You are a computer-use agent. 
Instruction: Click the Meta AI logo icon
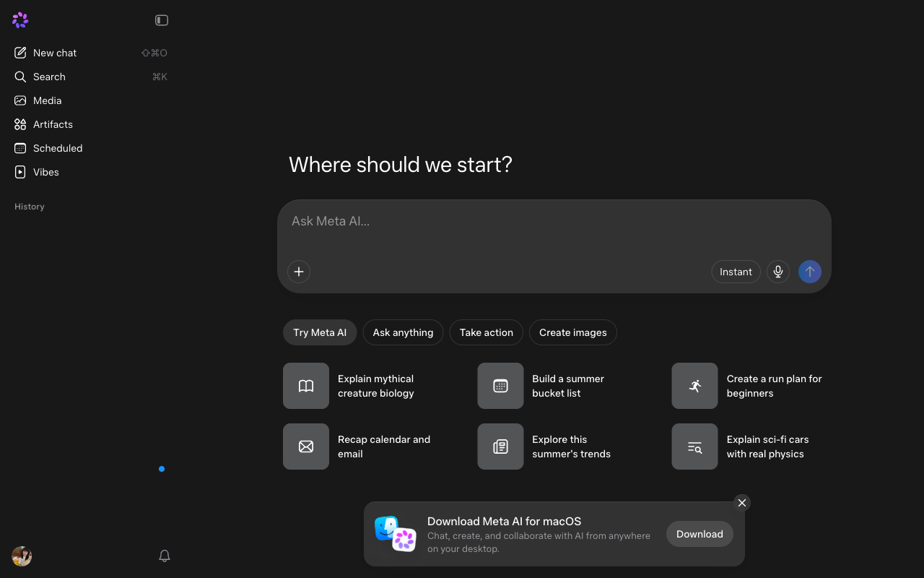[x=20, y=20]
